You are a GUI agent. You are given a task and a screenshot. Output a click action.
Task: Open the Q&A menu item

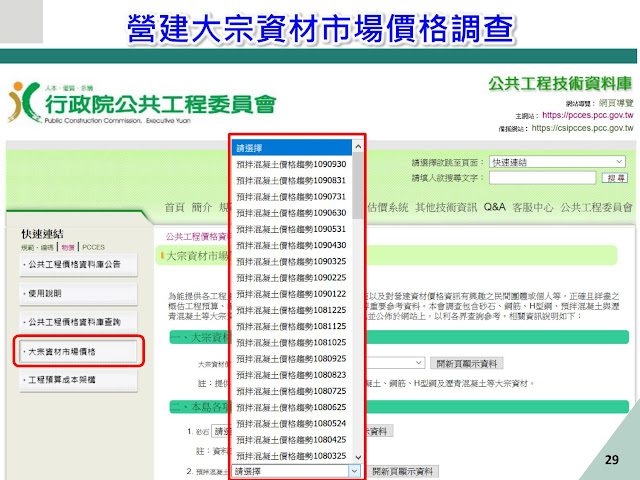(x=495, y=207)
